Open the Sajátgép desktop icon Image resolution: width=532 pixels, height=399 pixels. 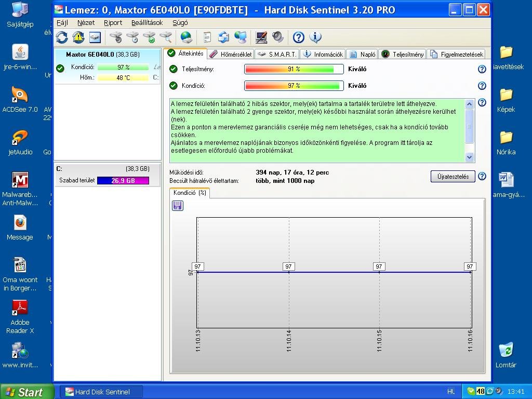tap(20, 15)
